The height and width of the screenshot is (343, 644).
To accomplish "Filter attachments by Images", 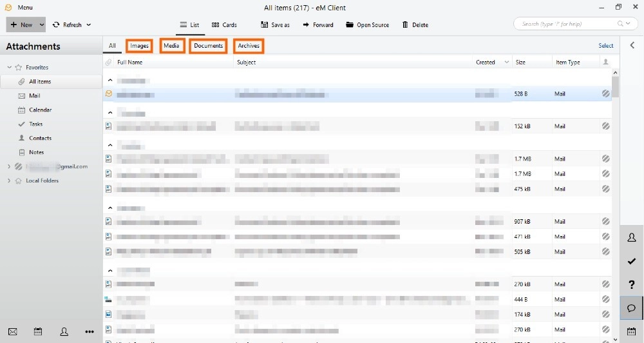I will 139,46.
